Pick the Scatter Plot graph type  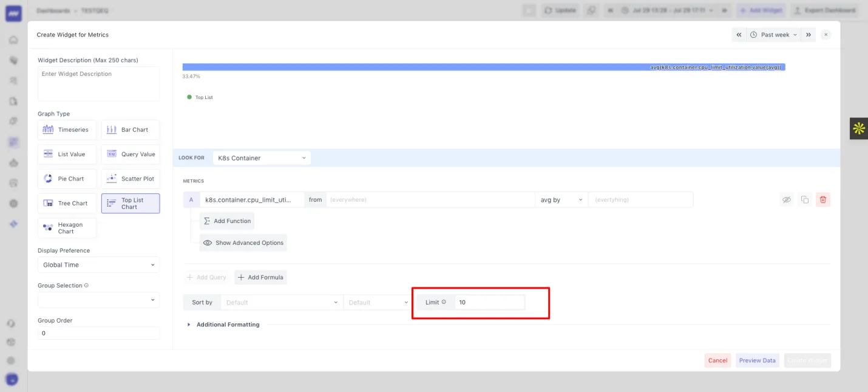click(x=130, y=179)
